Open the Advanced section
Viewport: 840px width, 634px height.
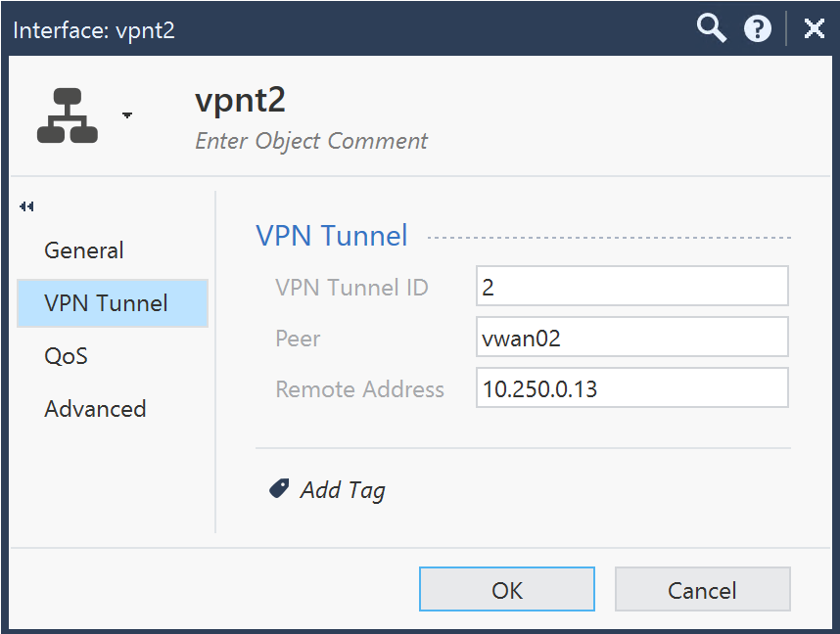tap(95, 409)
